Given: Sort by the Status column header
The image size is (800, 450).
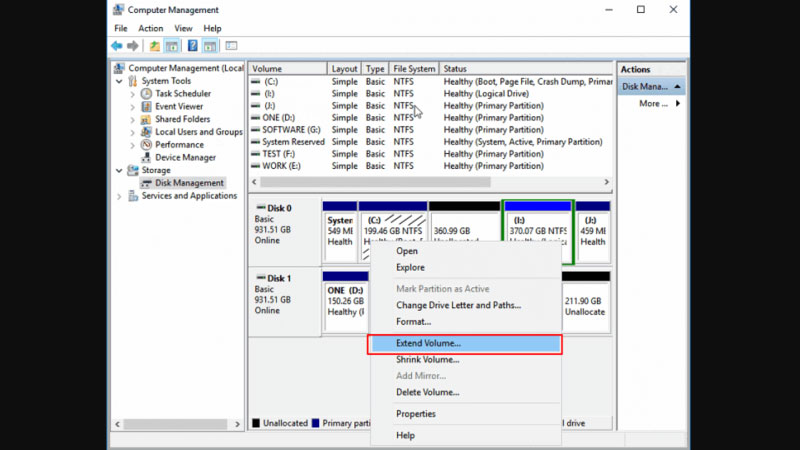Looking at the screenshot, I should tap(526, 68).
